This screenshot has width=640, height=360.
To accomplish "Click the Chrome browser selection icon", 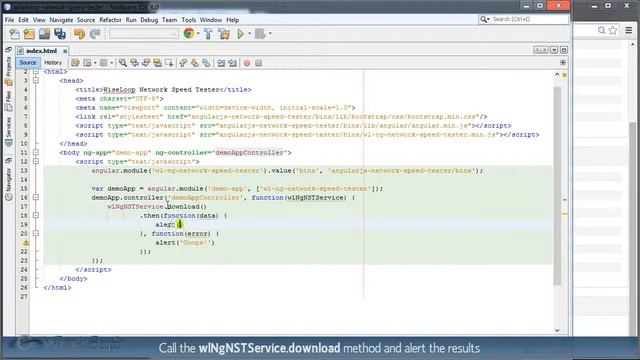I will (x=189, y=33).
